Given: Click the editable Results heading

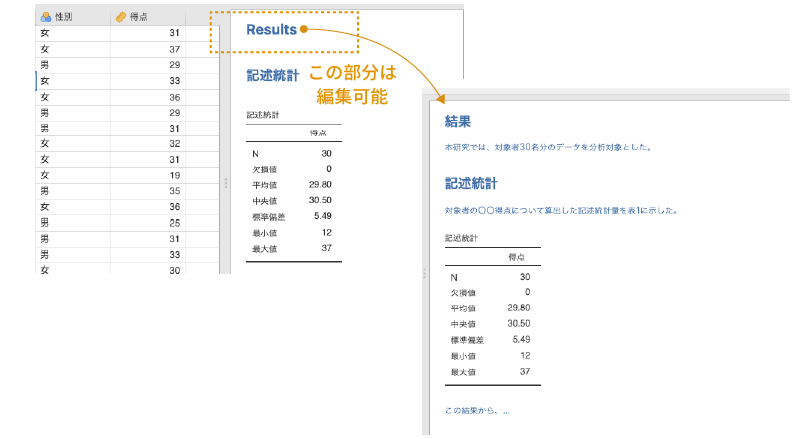Looking at the screenshot, I should 272,30.
